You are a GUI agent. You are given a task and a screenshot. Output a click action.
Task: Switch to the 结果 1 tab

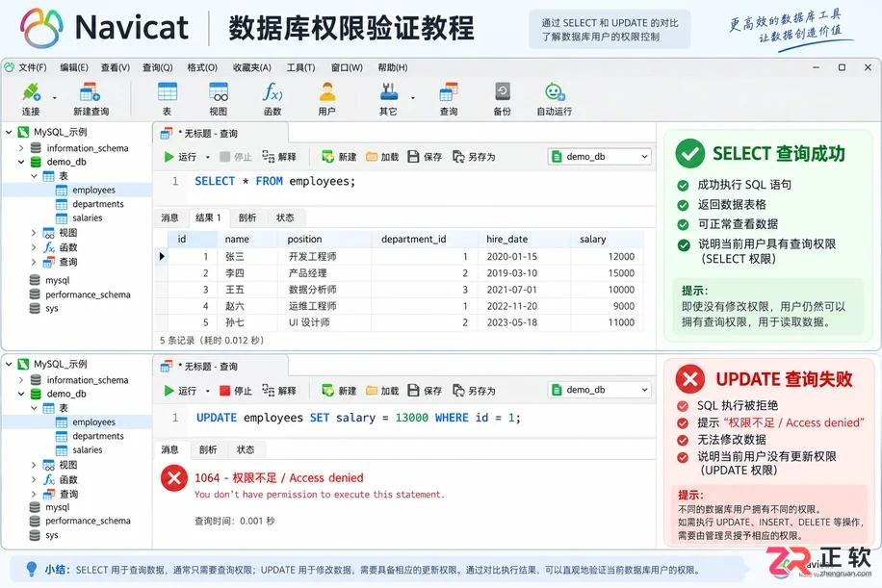click(x=208, y=218)
